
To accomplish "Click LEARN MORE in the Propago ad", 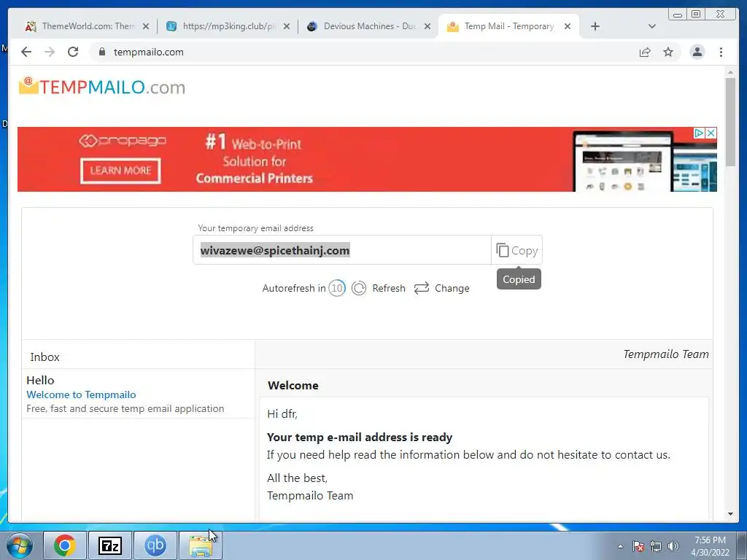I will [120, 171].
